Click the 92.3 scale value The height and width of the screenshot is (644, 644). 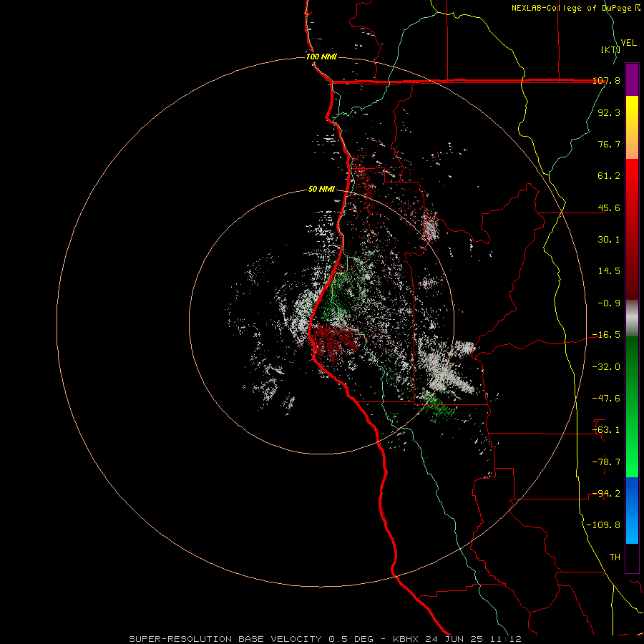[609, 112]
